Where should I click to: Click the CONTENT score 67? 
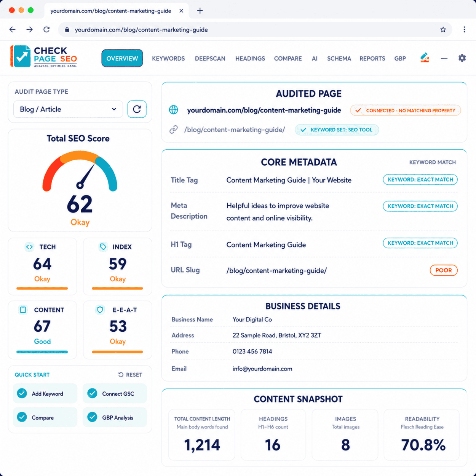pyautogui.click(x=42, y=326)
